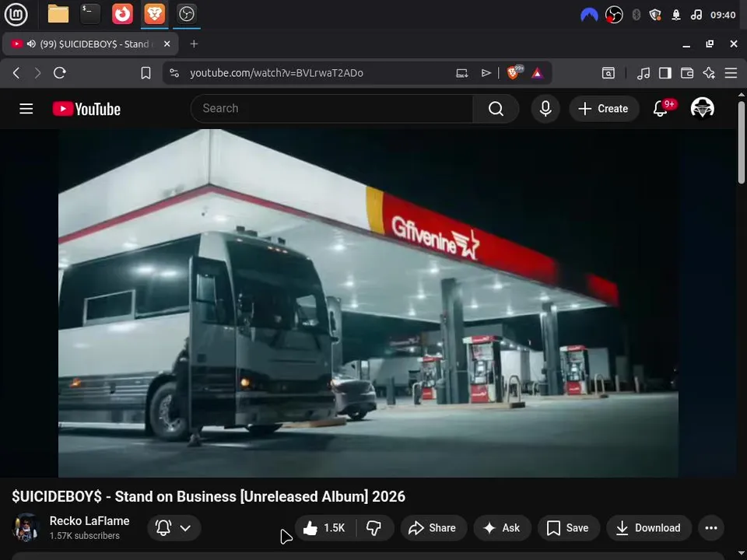747x560 pixels.
Task: Go back to the previous page
Action: tap(16, 73)
